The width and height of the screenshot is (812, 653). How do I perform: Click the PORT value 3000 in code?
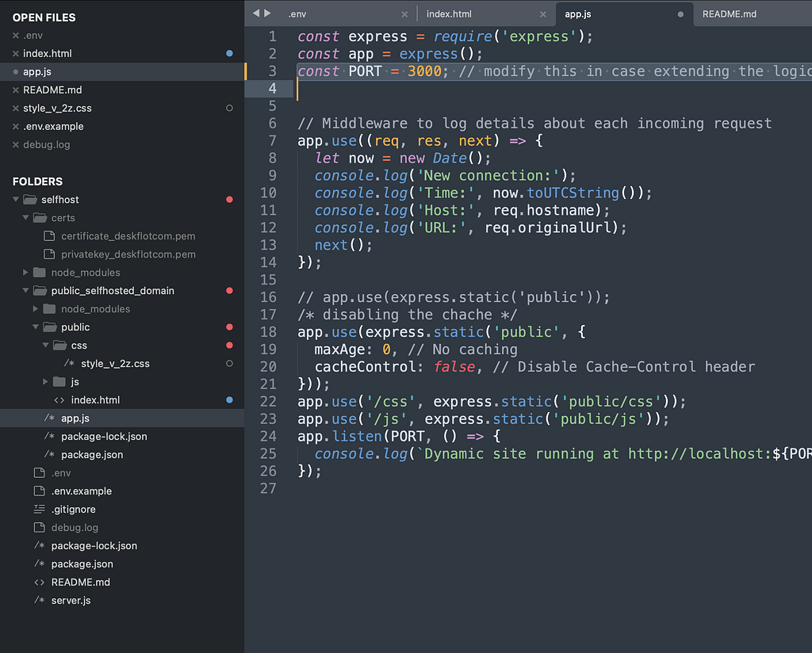coord(424,71)
